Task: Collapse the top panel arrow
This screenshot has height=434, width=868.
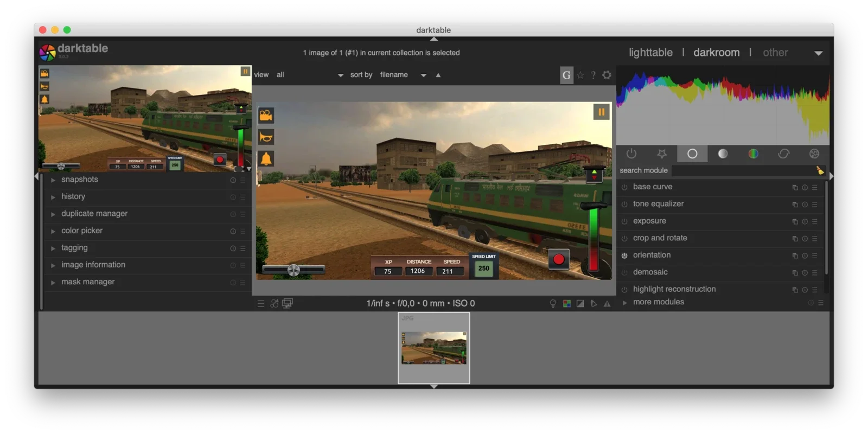Action: point(434,39)
